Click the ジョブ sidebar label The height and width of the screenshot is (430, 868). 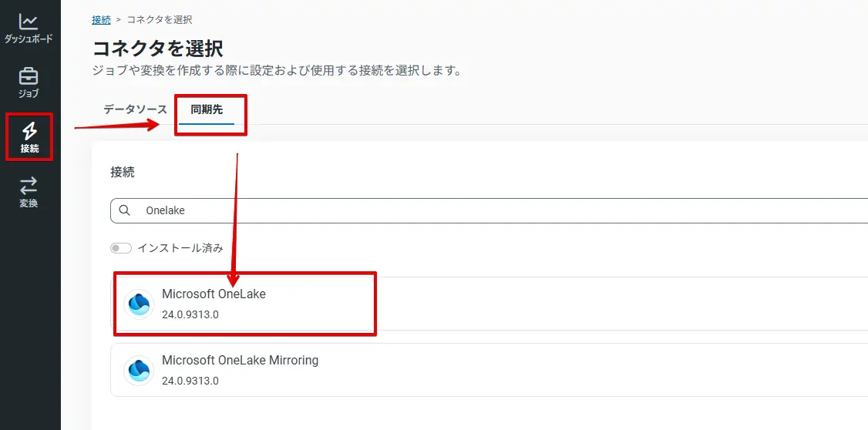pos(29,93)
